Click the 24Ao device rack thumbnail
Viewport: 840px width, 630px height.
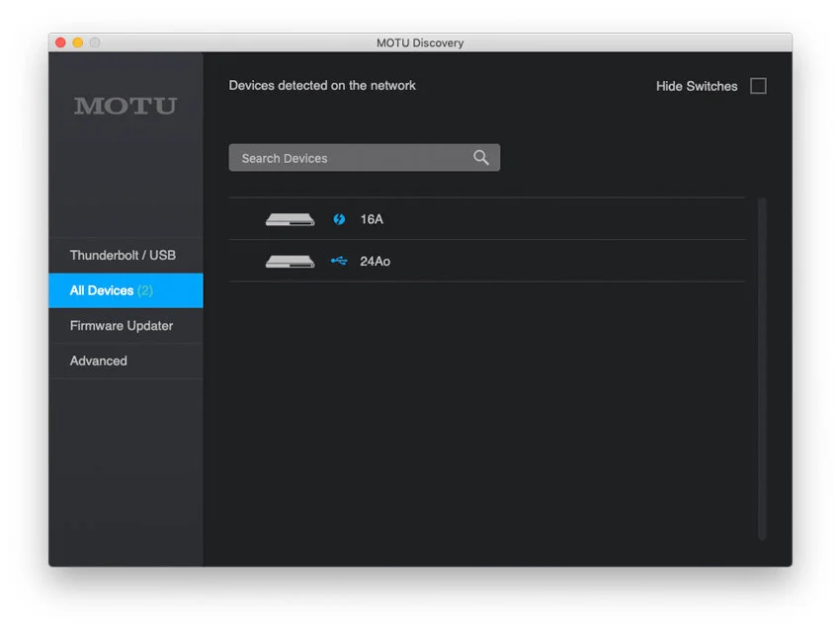[x=290, y=262]
